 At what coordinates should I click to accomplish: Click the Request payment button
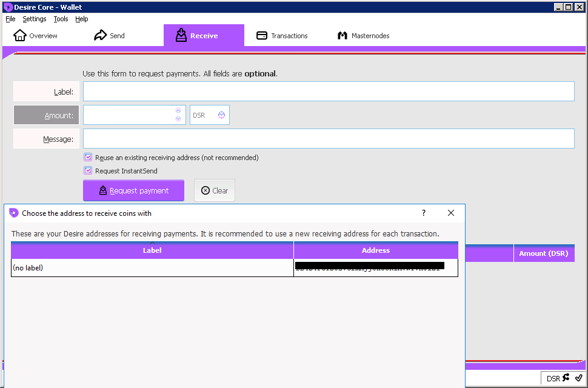(133, 190)
